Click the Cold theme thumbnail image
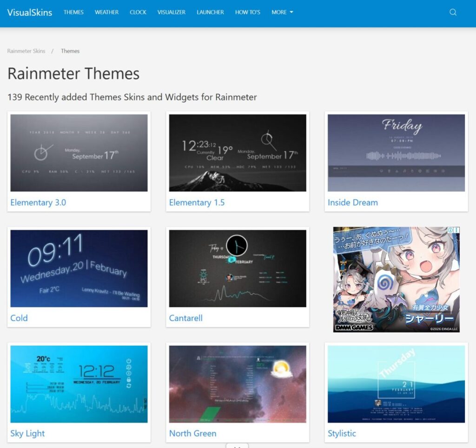The width and height of the screenshot is (476, 448). click(x=79, y=268)
